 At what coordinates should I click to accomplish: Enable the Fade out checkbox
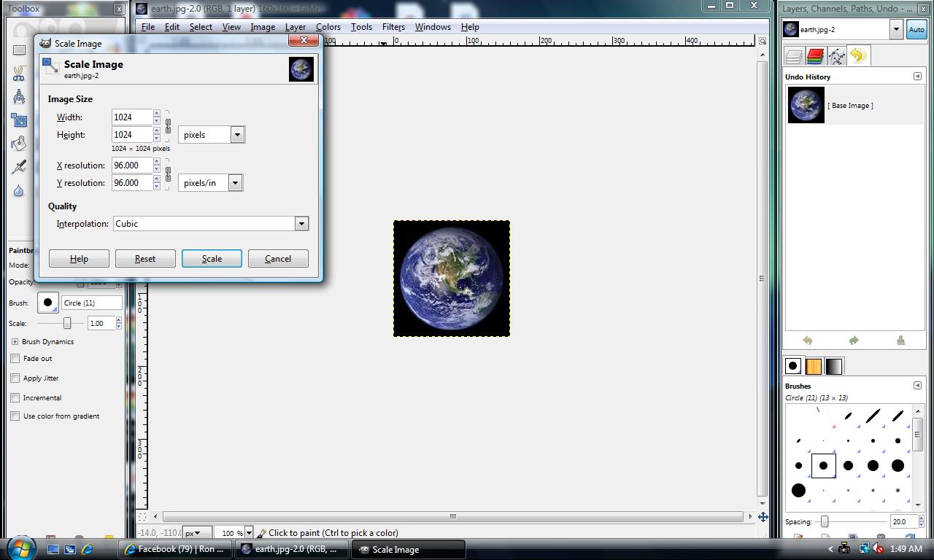15,359
